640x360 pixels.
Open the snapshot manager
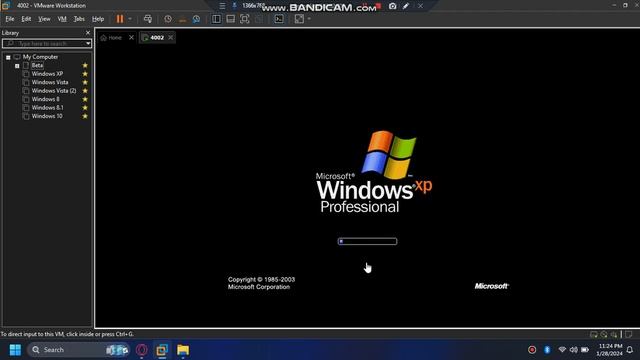tap(196, 19)
